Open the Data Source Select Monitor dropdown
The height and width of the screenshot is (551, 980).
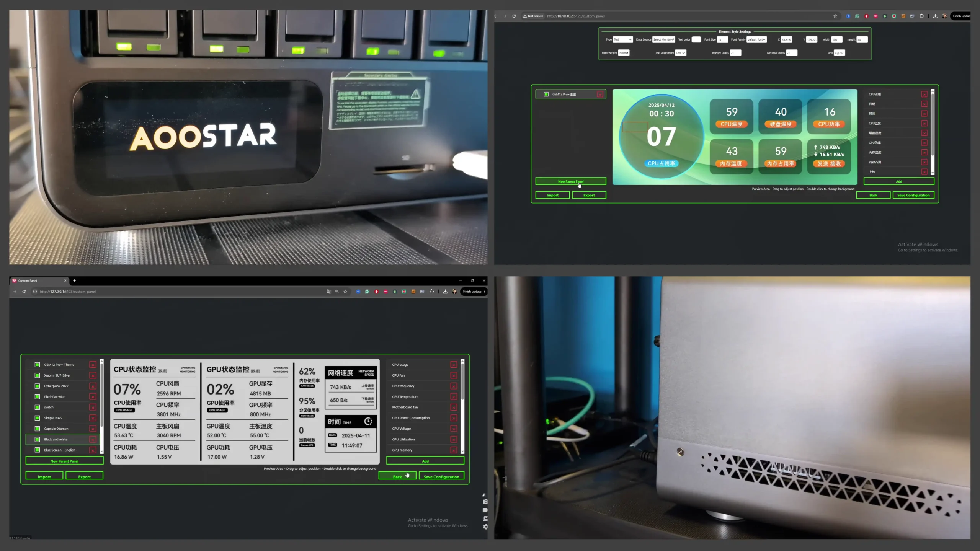(x=664, y=39)
